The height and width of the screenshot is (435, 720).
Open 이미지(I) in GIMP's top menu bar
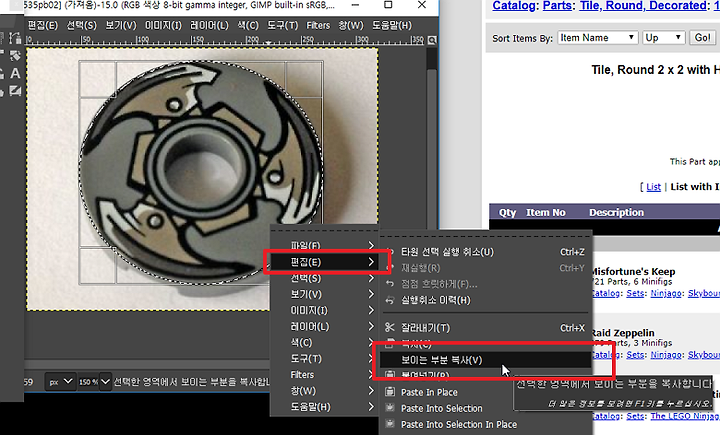pos(163,25)
